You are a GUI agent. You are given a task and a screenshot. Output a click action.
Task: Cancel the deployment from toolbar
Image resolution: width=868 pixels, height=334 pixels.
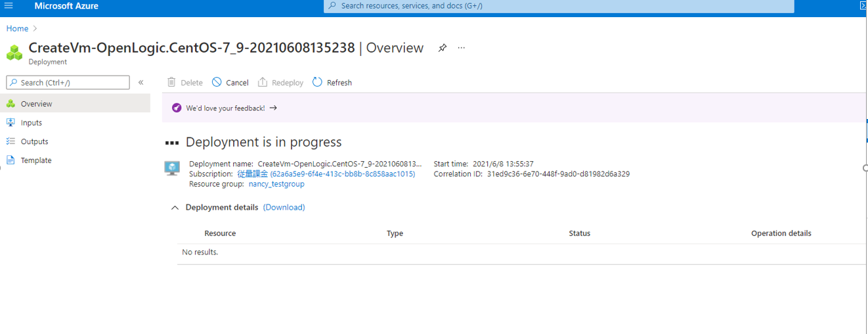230,82
